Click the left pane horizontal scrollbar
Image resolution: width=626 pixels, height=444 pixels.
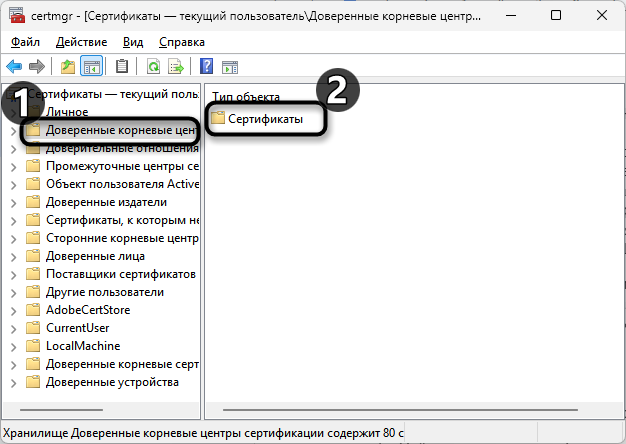pyautogui.click(x=61, y=410)
